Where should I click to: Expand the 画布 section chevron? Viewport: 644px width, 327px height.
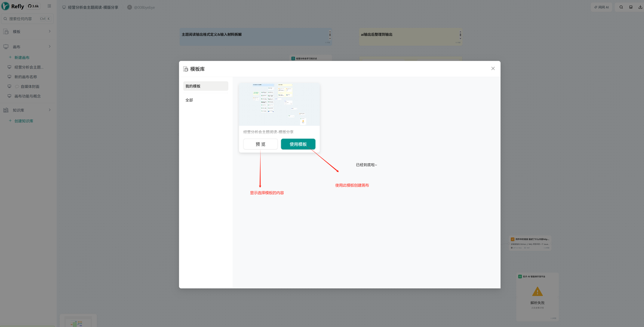coord(49,47)
